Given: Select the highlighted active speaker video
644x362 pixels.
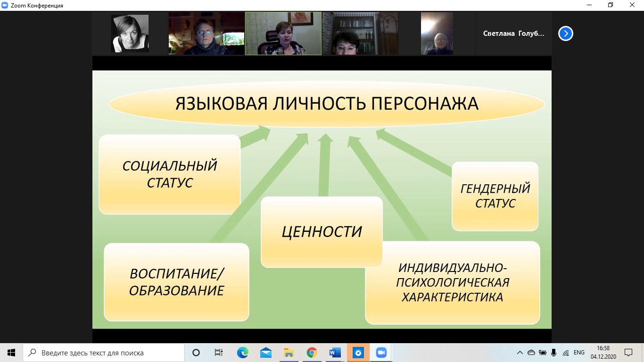Looking at the screenshot, I should (283, 33).
